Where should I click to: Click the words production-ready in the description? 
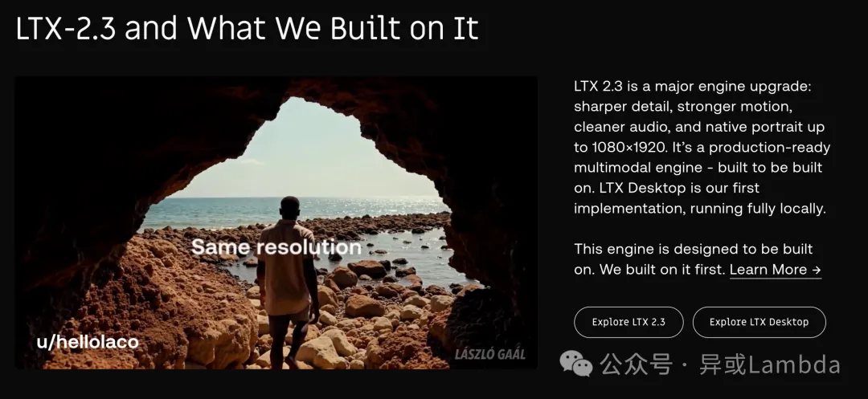coord(769,148)
